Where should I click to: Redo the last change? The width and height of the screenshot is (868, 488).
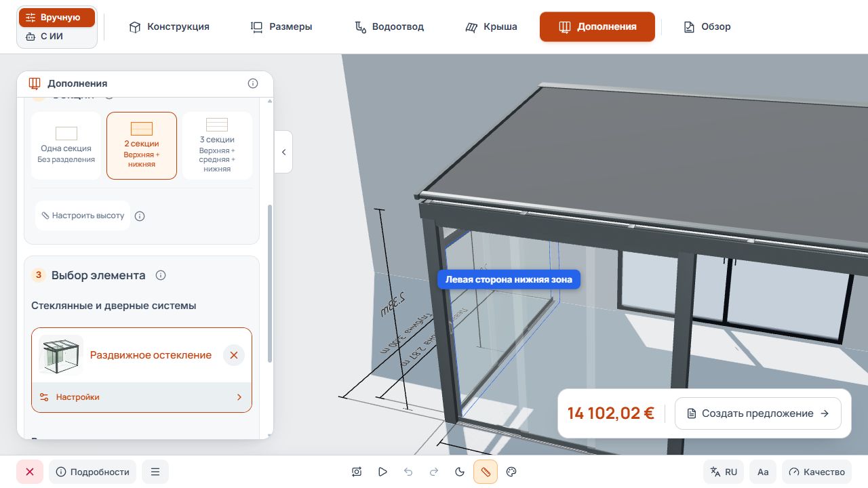click(434, 472)
